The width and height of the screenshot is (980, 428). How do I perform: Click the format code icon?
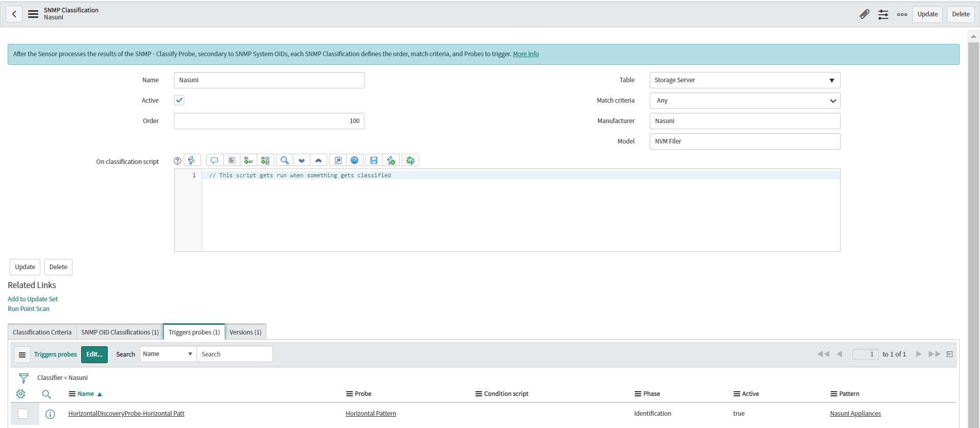pos(231,160)
